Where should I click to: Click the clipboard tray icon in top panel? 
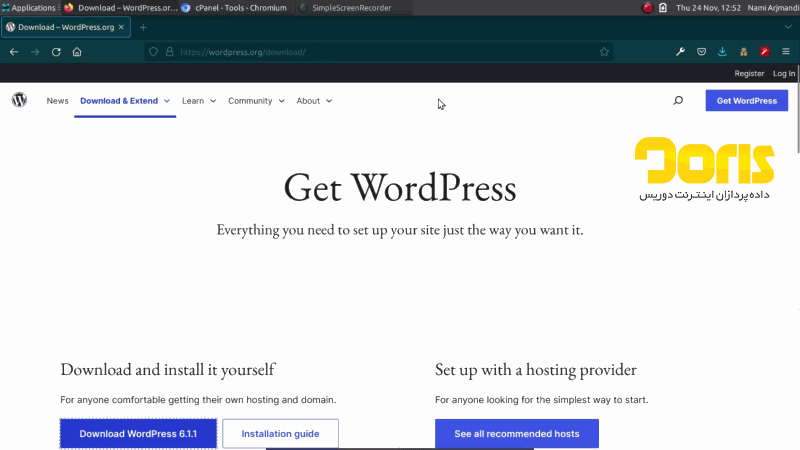pyautogui.click(x=663, y=8)
